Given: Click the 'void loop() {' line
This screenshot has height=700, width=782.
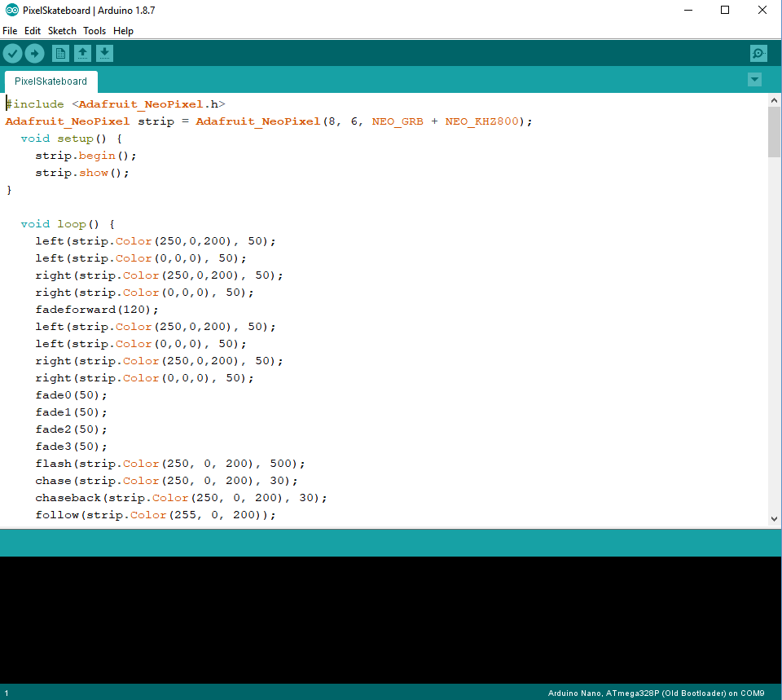Looking at the screenshot, I should click(68, 224).
